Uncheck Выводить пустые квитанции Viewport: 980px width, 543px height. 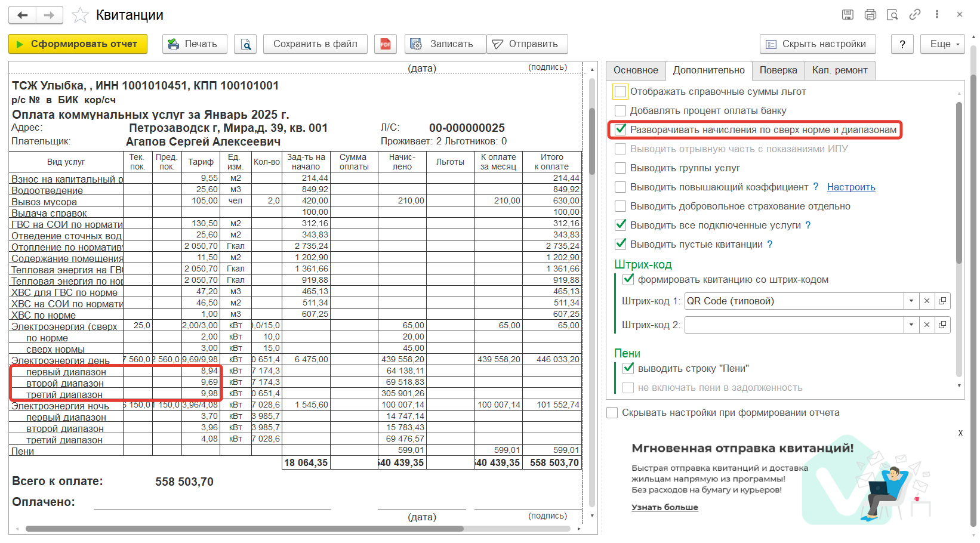coord(621,244)
